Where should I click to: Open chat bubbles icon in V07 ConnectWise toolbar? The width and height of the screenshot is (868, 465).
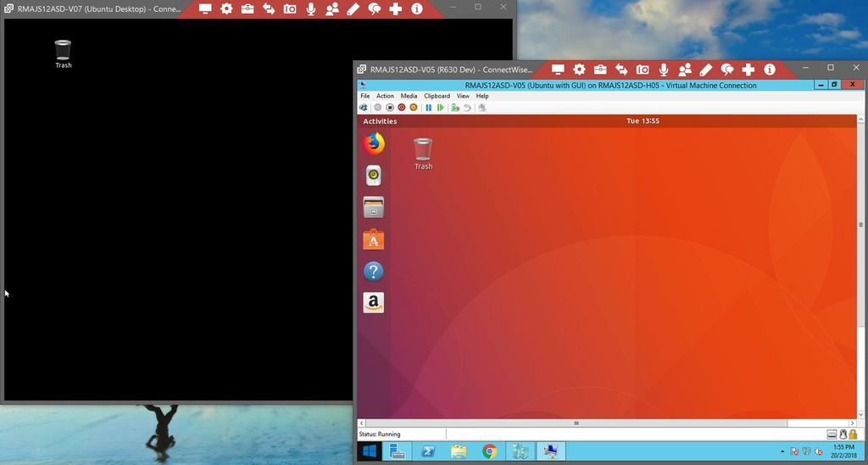click(374, 8)
